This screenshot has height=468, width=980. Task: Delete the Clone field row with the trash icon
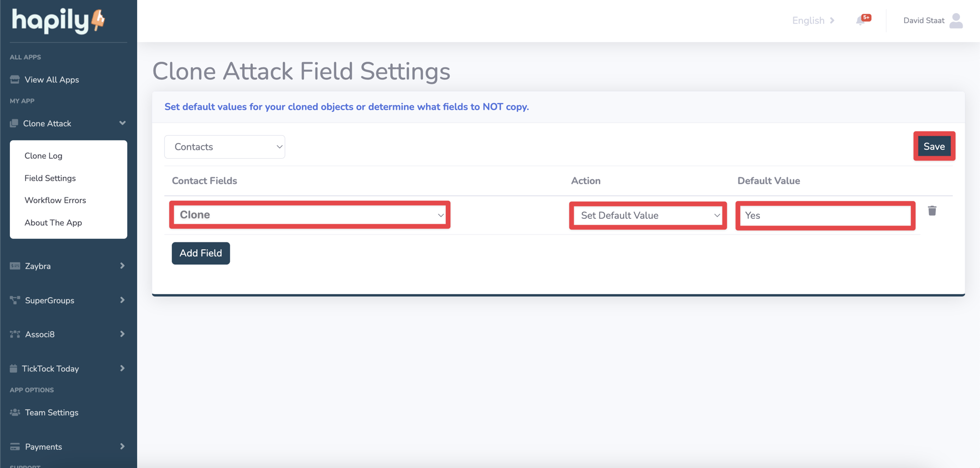[x=932, y=211]
